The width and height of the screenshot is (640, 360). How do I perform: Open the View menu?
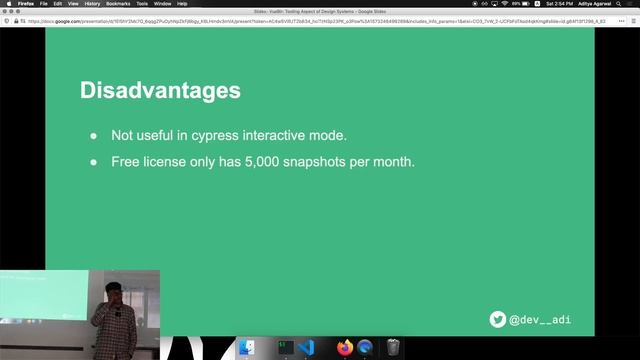point(73,4)
